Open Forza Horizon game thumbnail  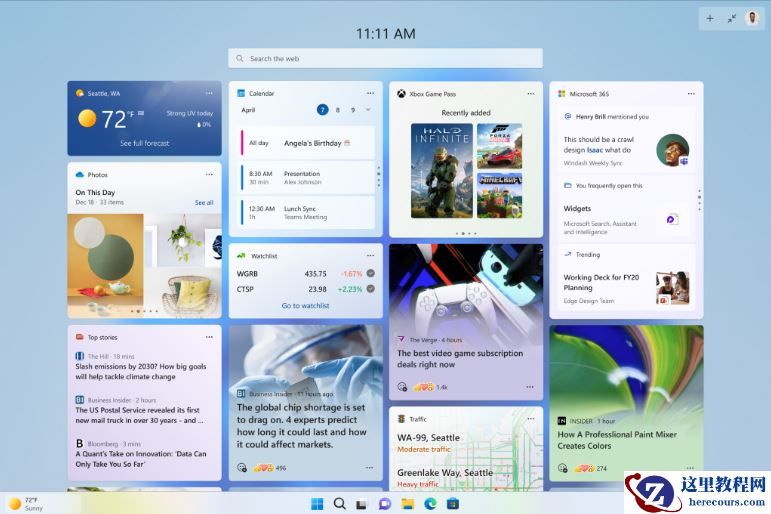[x=500, y=146]
